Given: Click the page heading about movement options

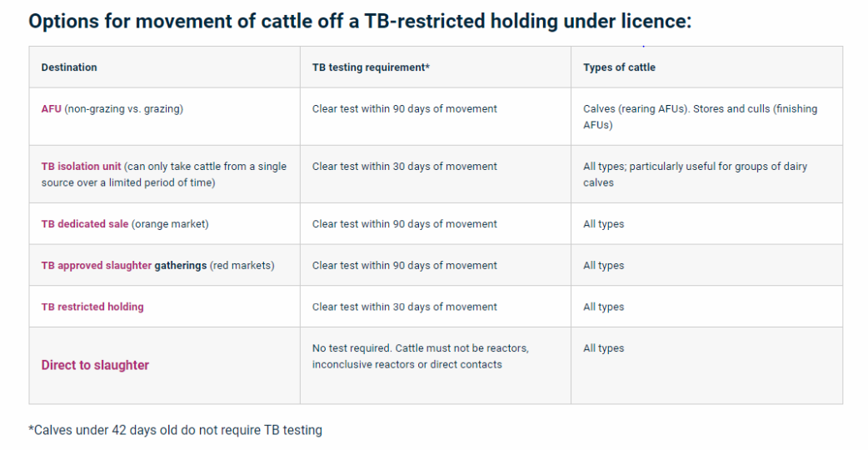Looking at the screenshot, I should coord(360,22).
